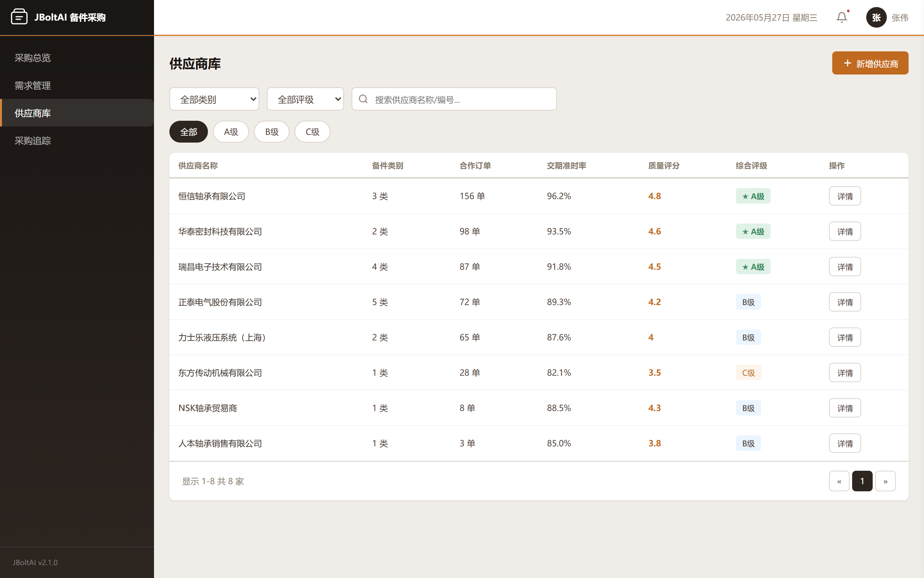Image resolution: width=924 pixels, height=578 pixels.
Task: Click the 供应商库 page heading
Action: pos(195,64)
